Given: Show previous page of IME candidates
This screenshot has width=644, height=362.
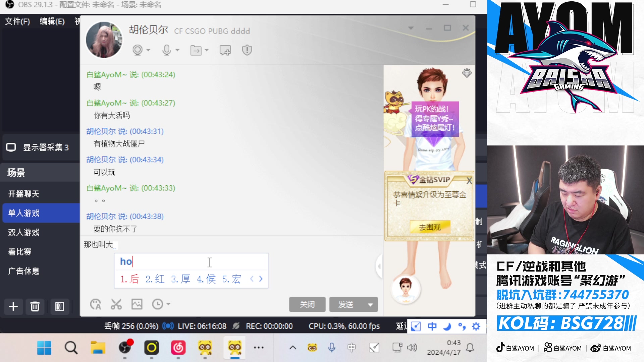Looking at the screenshot, I should pyautogui.click(x=252, y=279).
